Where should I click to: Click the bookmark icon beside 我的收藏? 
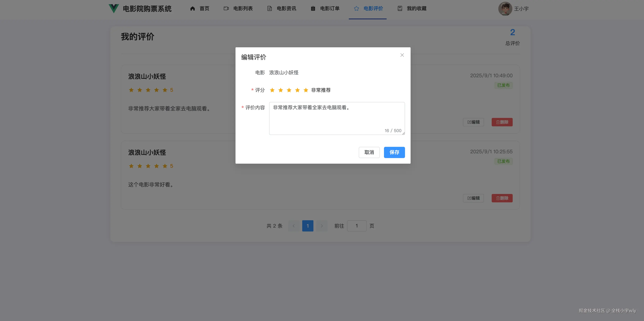pos(400,8)
